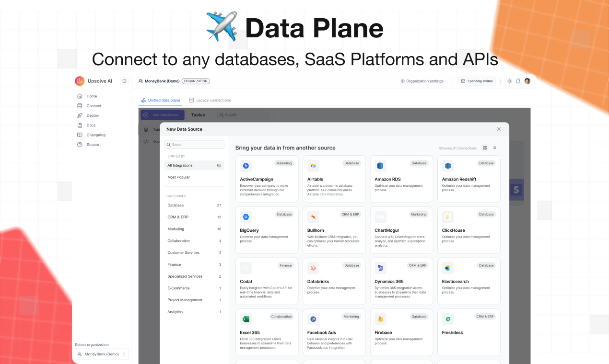Click the Airtable connector icon
Screen dimensions: 609x364
tap(313, 166)
